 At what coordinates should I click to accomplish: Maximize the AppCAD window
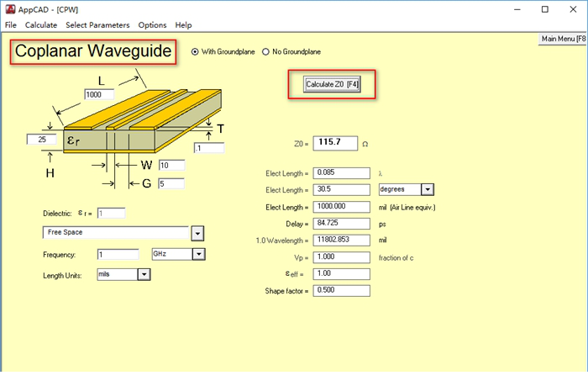click(x=545, y=10)
